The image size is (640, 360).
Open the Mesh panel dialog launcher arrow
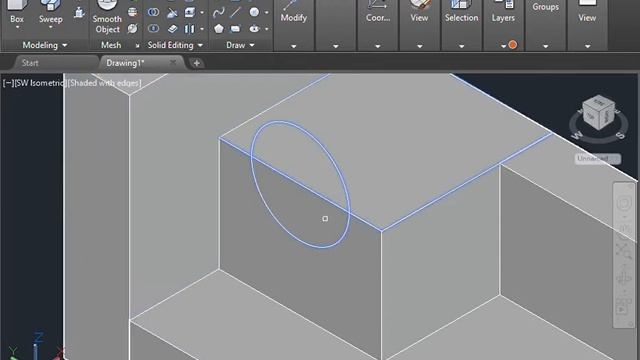[137, 46]
